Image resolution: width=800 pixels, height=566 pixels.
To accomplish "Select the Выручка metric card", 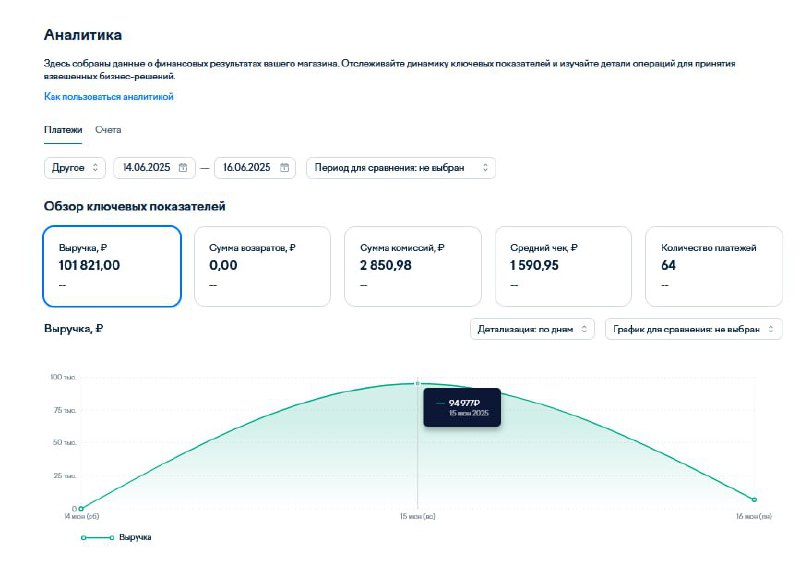I will pyautogui.click(x=112, y=266).
